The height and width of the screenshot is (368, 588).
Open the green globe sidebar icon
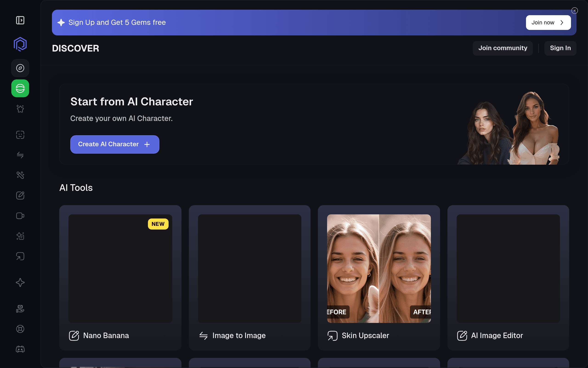pos(20,88)
